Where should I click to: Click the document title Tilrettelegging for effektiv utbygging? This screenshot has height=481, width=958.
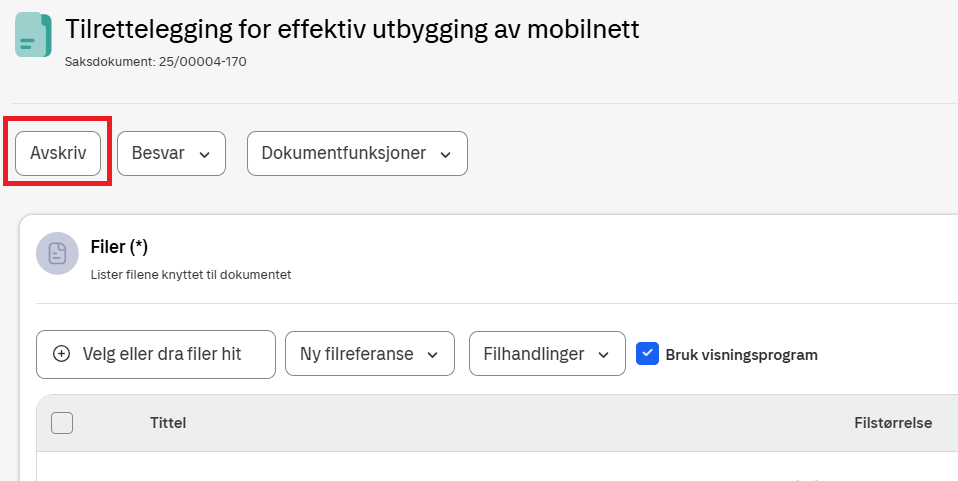tap(352, 29)
